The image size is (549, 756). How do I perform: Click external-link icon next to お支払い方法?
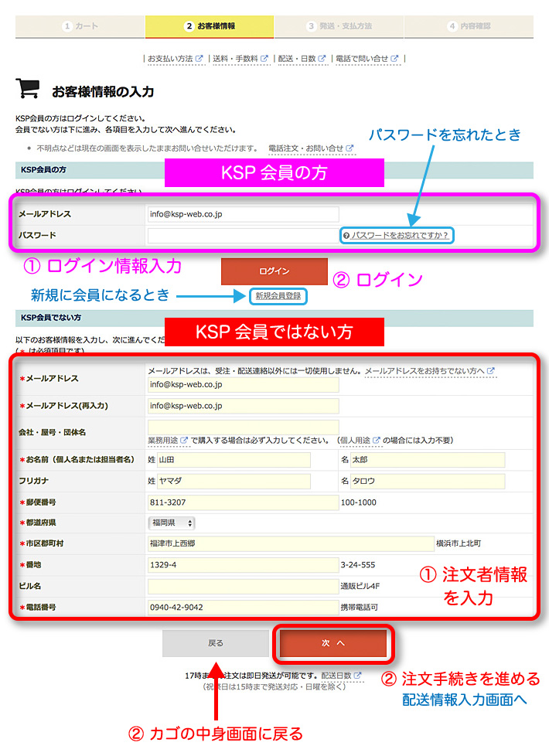point(199,58)
